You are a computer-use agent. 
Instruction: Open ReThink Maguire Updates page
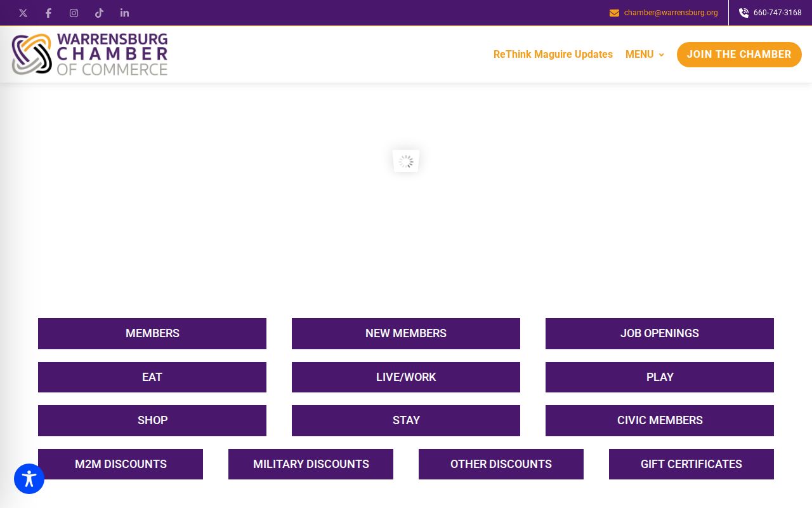tap(553, 55)
